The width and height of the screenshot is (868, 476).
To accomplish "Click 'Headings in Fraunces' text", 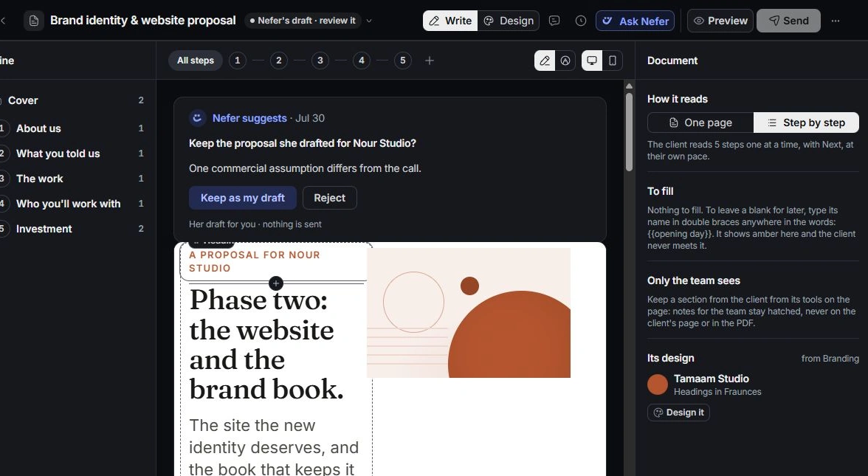I will [x=717, y=392].
